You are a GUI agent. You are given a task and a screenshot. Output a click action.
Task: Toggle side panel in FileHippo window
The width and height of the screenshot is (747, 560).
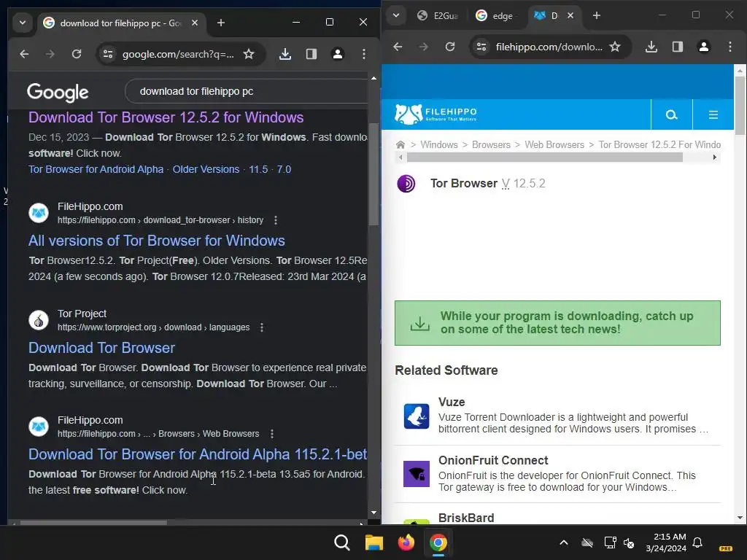point(678,47)
